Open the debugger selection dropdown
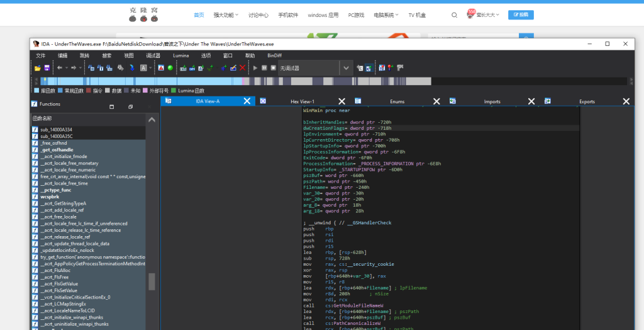The height and width of the screenshot is (330, 644). [346, 68]
